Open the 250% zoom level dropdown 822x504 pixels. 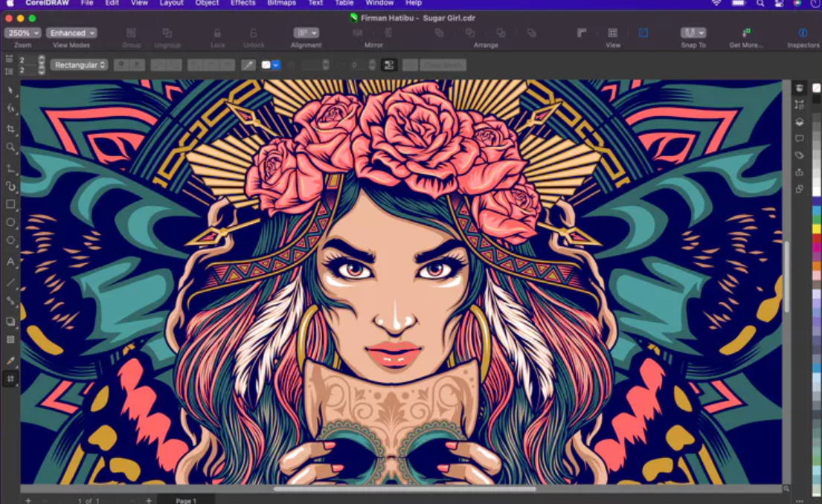pyautogui.click(x=22, y=33)
